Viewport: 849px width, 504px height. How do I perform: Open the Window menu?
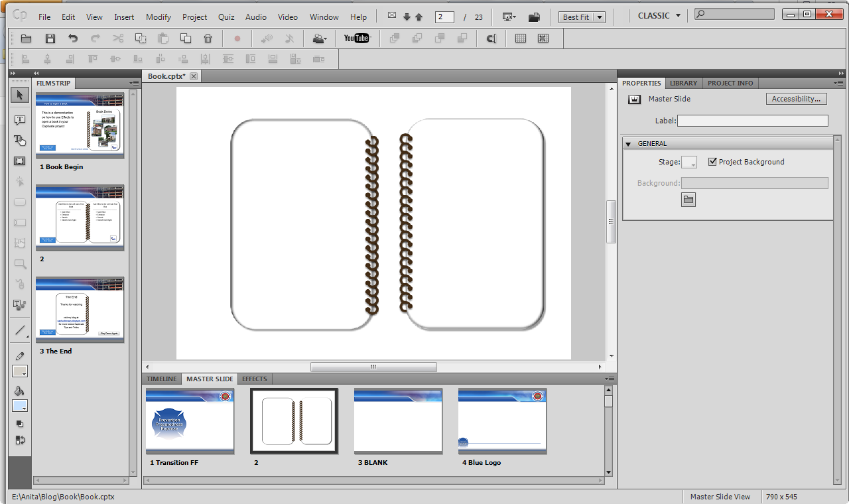[x=324, y=17]
